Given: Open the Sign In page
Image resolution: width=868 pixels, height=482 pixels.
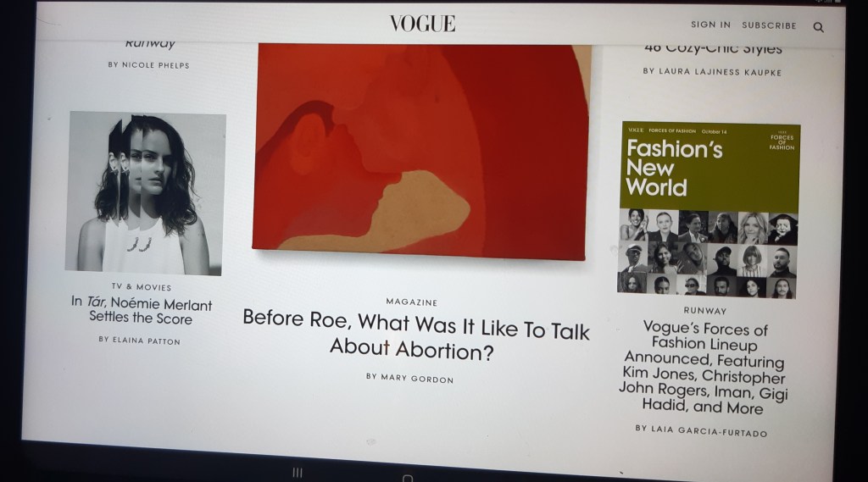Looking at the screenshot, I should tap(710, 25).
